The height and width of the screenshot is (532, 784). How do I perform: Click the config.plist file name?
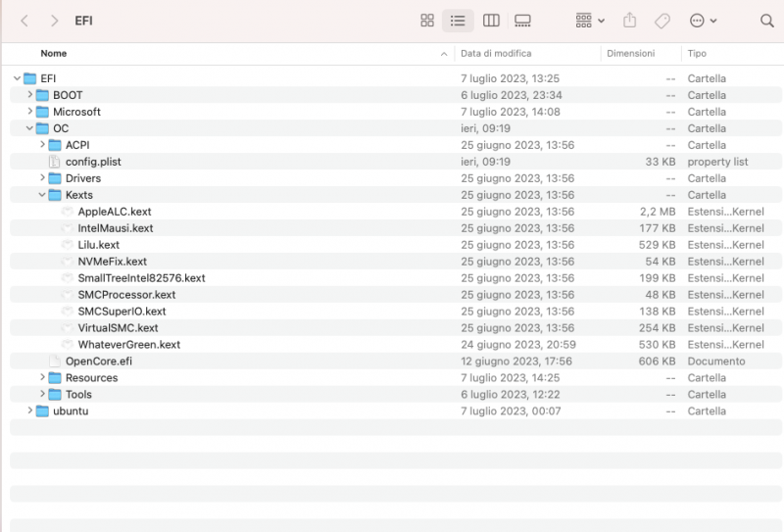pos(93,162)
